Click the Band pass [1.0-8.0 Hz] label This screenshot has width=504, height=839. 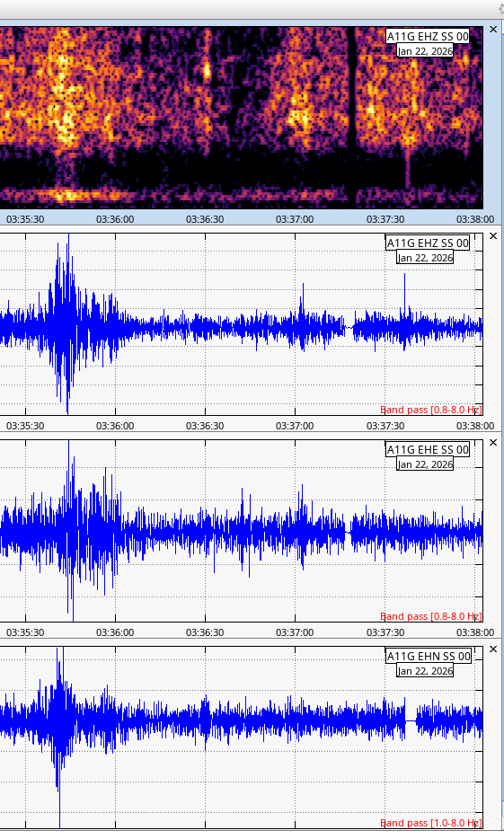click(x=431, y=823)
